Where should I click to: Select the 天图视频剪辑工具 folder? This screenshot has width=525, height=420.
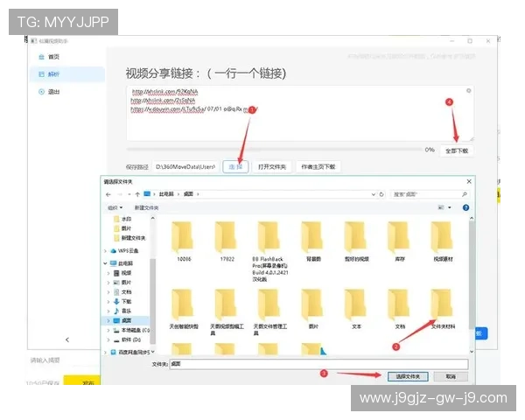(227, 312)
